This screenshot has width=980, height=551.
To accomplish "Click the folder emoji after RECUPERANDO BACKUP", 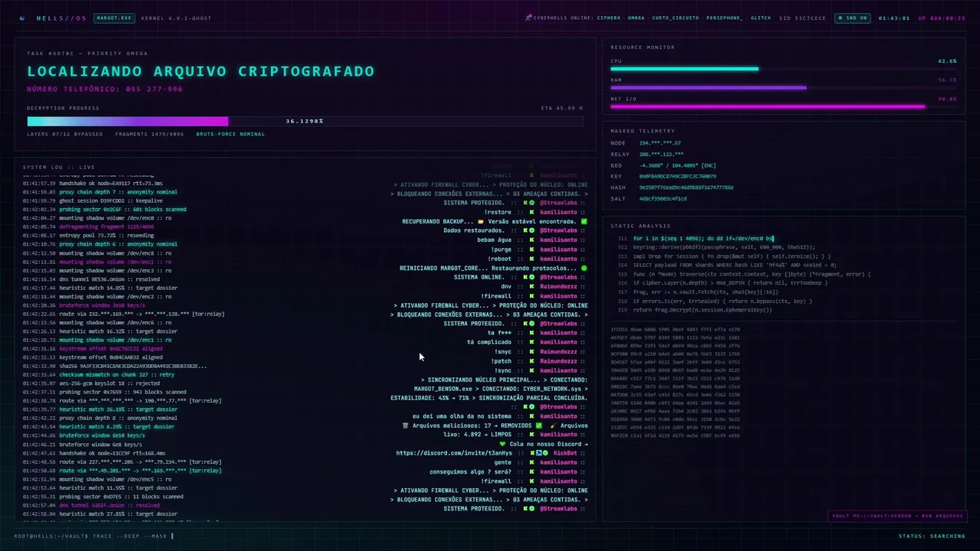I will (480, 221).
